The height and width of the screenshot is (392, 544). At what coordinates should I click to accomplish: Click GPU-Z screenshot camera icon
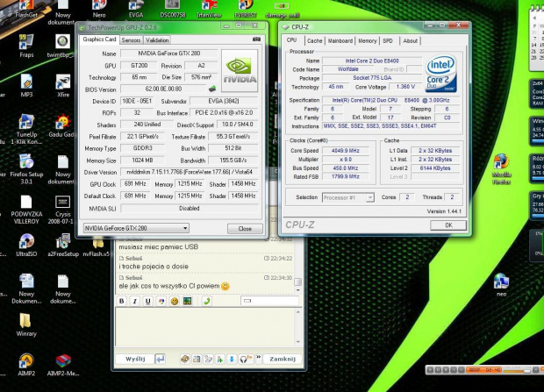point(256,39)
